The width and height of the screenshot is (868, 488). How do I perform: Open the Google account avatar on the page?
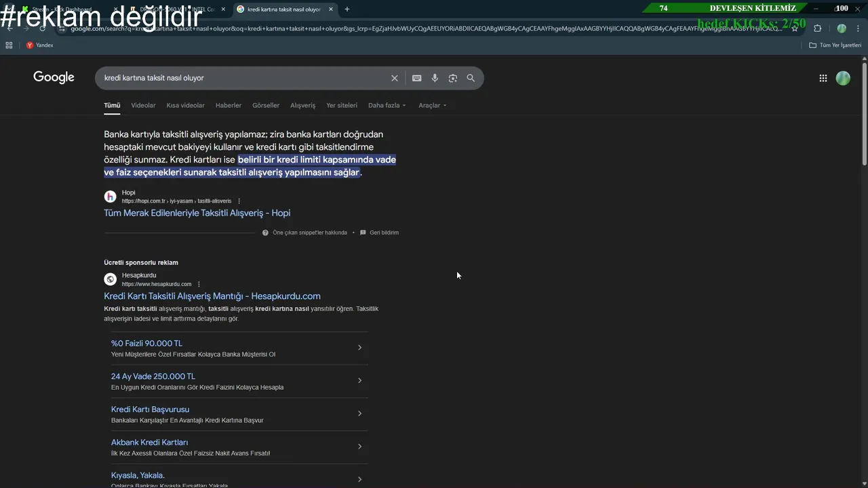pyautogui.click(x=843, y=78)
